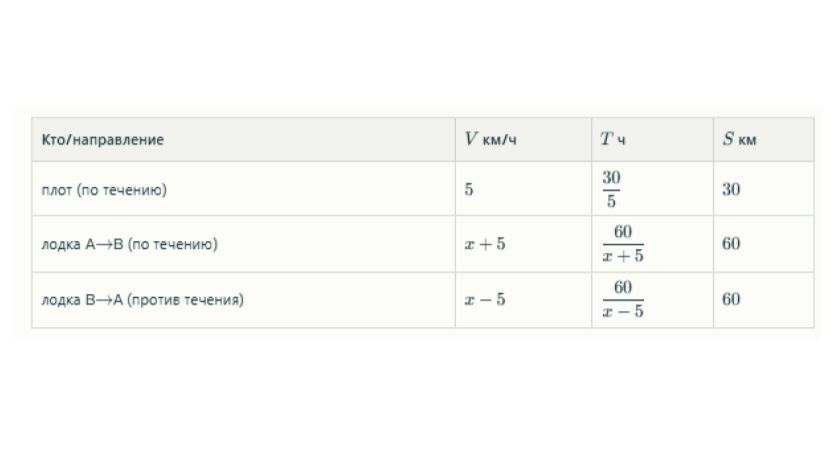Select the 'плот (по течению)' row label
Image resolution: width=832 pixels, height=468 pixels.
pos(104,190)
